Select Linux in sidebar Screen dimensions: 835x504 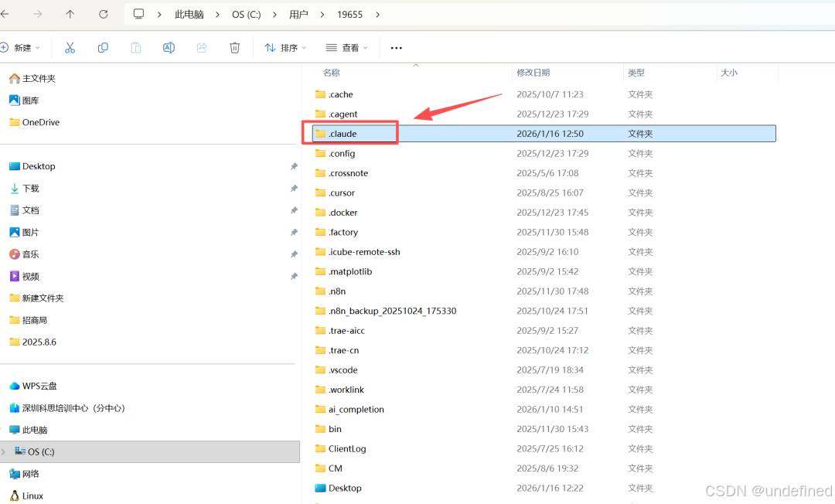point(26,495)
